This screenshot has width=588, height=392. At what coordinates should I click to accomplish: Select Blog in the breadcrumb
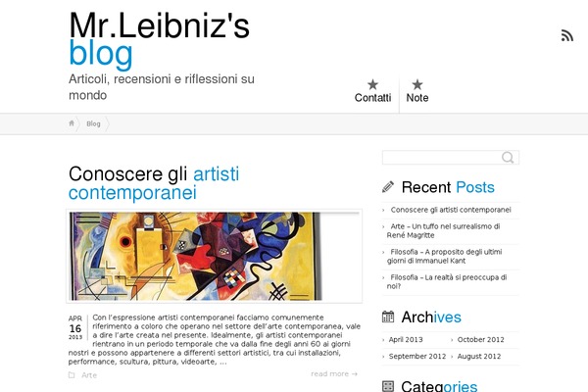93,123
